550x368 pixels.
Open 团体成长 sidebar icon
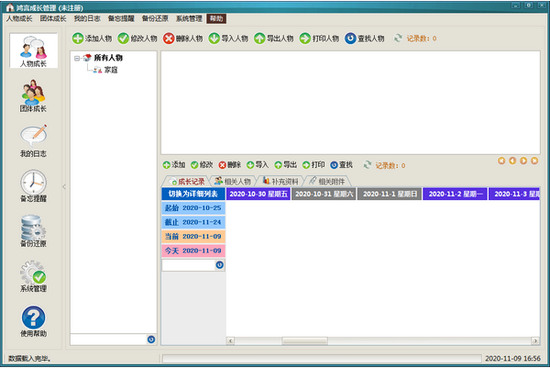(x=33, y=96)
